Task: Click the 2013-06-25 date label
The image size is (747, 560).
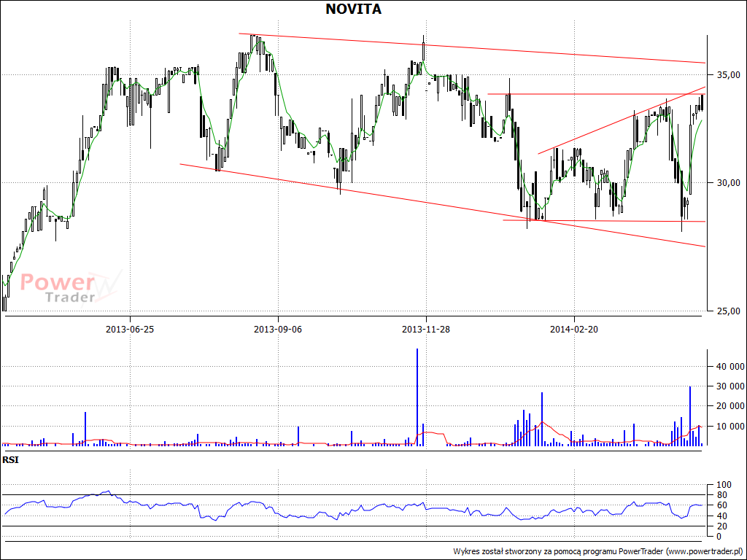Action: pyautogui.click(x=130, y=329)
